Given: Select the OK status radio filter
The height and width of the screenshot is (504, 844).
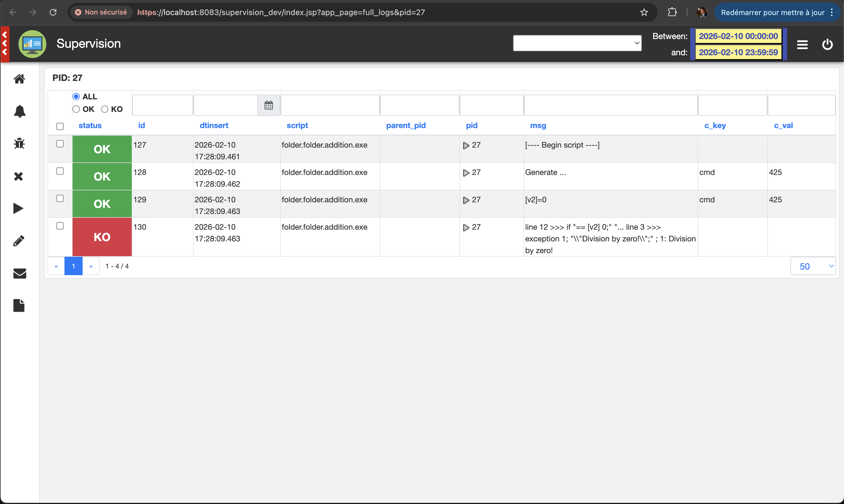Looking at the screenshot, I should (76, 109).
